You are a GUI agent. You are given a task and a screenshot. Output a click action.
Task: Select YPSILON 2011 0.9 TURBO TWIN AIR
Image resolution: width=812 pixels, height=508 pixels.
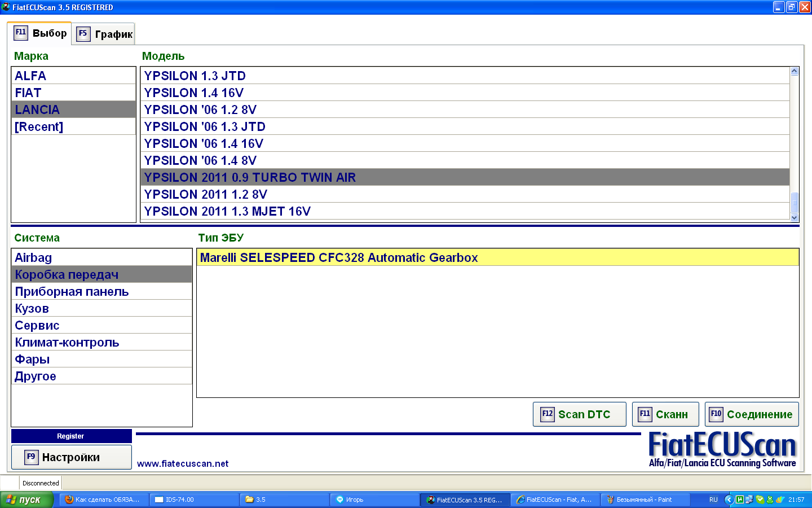coord(465,177)
